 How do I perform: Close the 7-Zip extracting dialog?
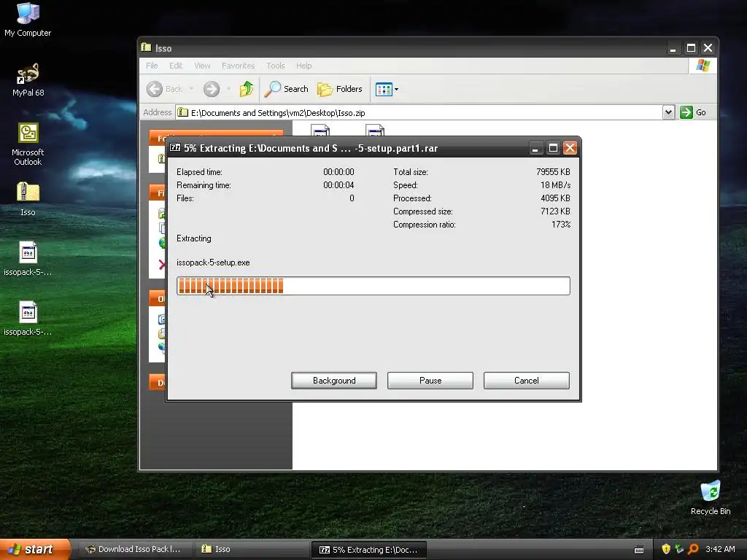tap(570, 148)
